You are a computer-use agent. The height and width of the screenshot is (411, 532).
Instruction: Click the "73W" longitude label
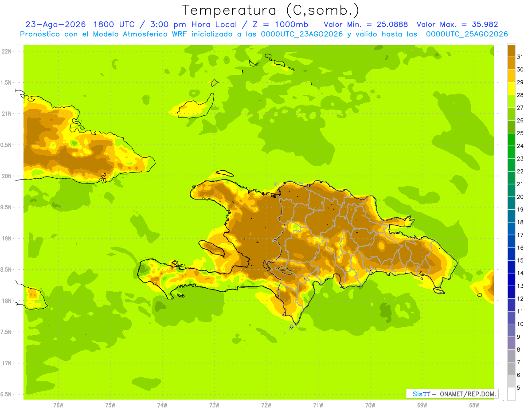[x=214, y=405]
